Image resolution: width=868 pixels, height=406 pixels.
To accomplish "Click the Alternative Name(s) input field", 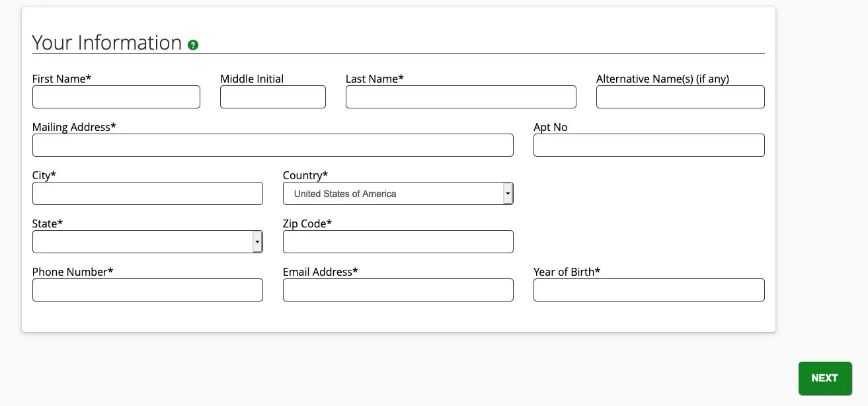I will click(x=680, y=97).
